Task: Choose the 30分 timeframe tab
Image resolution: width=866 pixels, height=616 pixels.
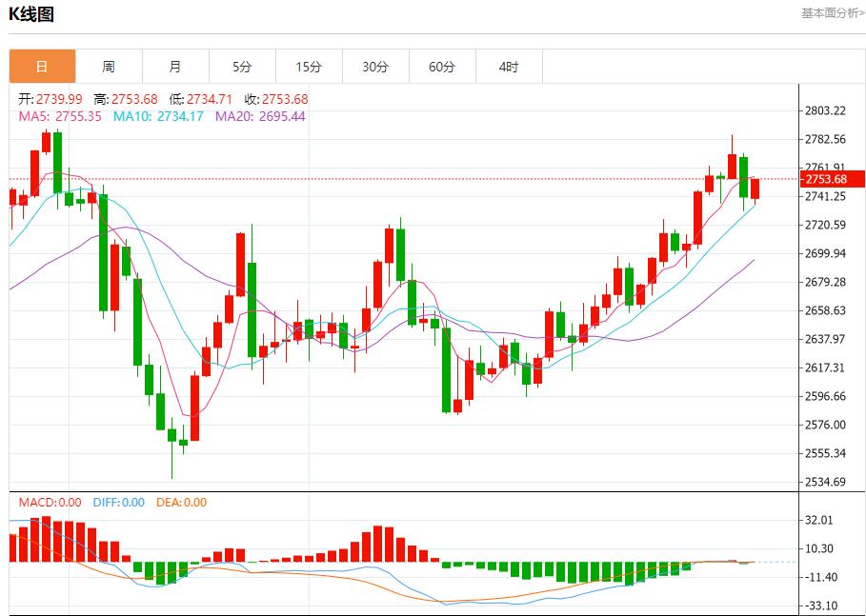Action: coord(375,67)
